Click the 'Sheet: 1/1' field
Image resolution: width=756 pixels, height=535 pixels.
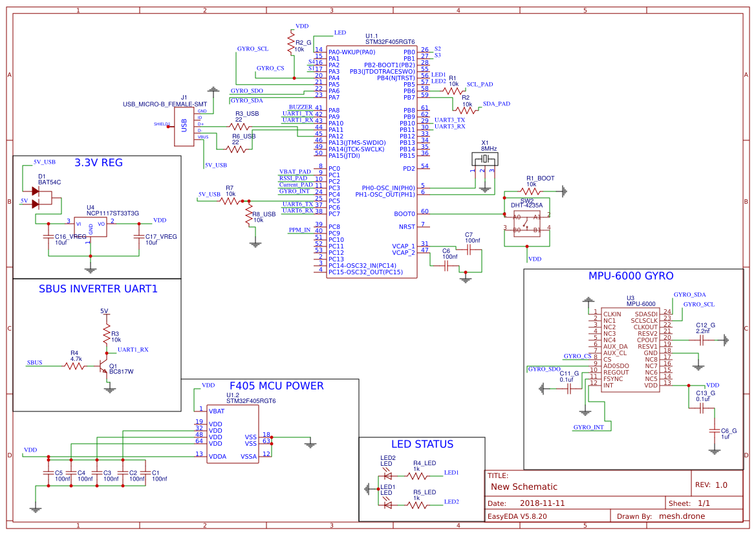pyautogui.click(x=689, y=503)
